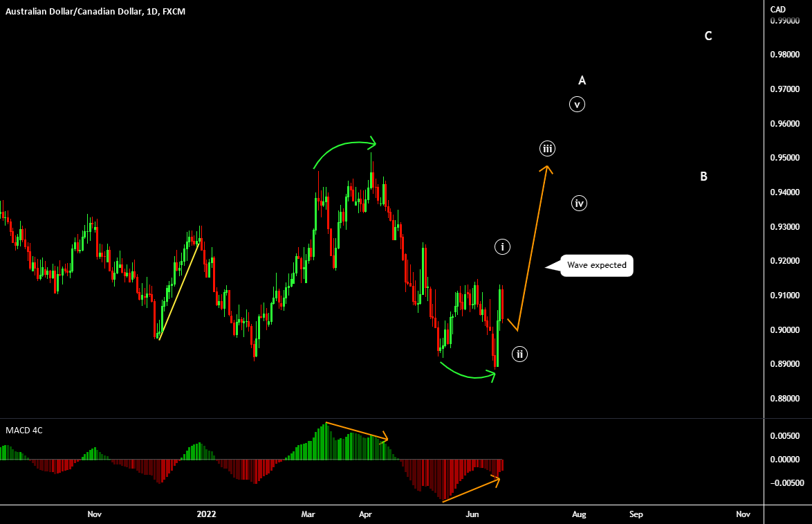Click the Nov label following Sep
812x524 pixels.
coord(743,514)
